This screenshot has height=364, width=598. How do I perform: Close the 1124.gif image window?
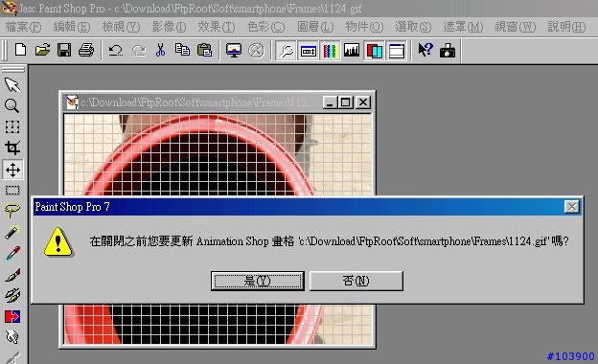pyautogui.click(x=363, y=102)
